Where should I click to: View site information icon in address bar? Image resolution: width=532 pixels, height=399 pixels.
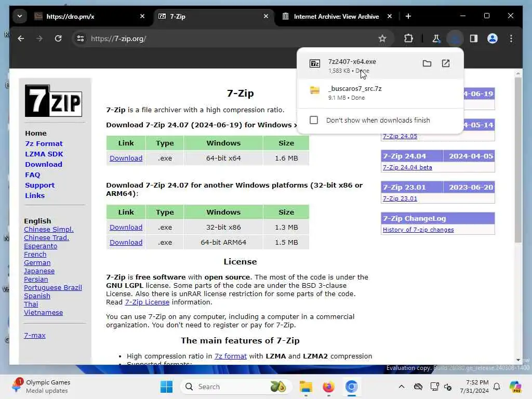tap(81, 38)
